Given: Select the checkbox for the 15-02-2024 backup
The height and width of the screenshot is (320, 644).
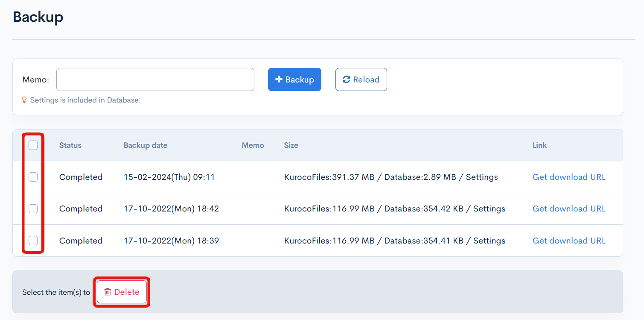Looking at the screenshot, I should point(33,177).
